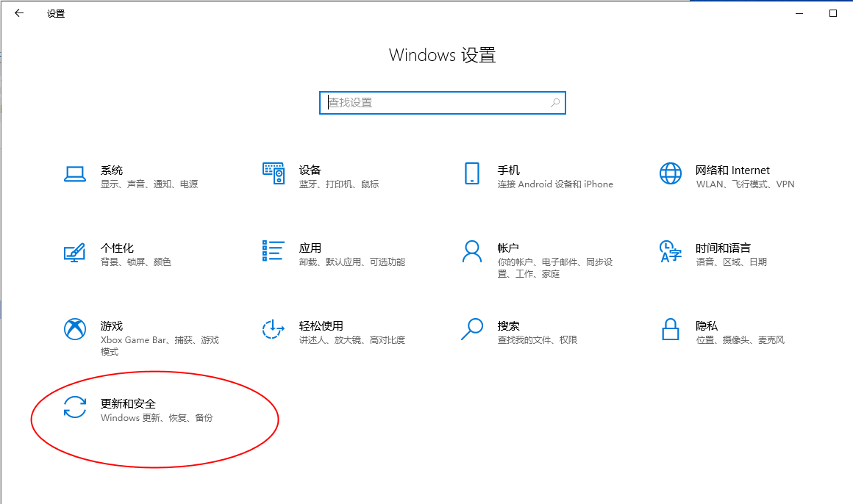Click description 你的帐户、电子邮件、同步设置

point(555,268)
